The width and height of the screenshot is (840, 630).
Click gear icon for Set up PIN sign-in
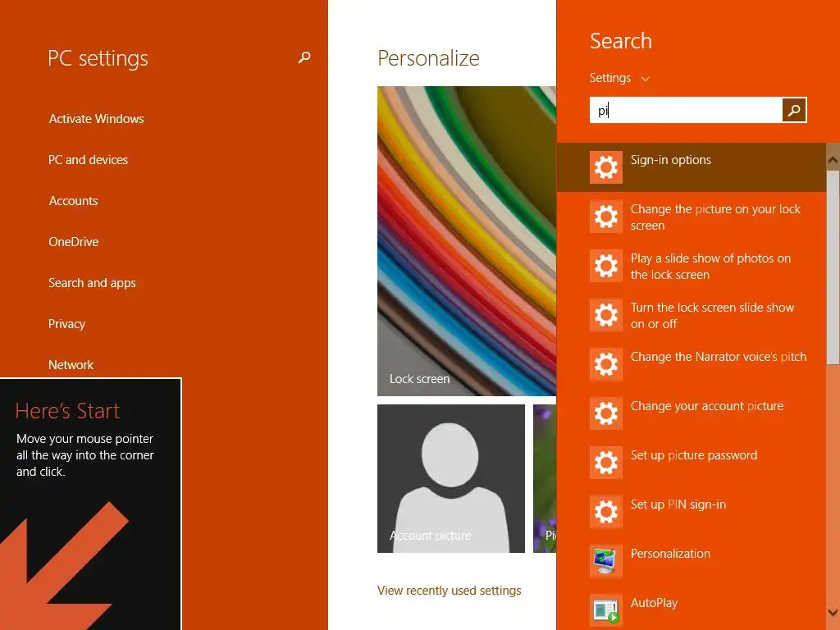606,512
